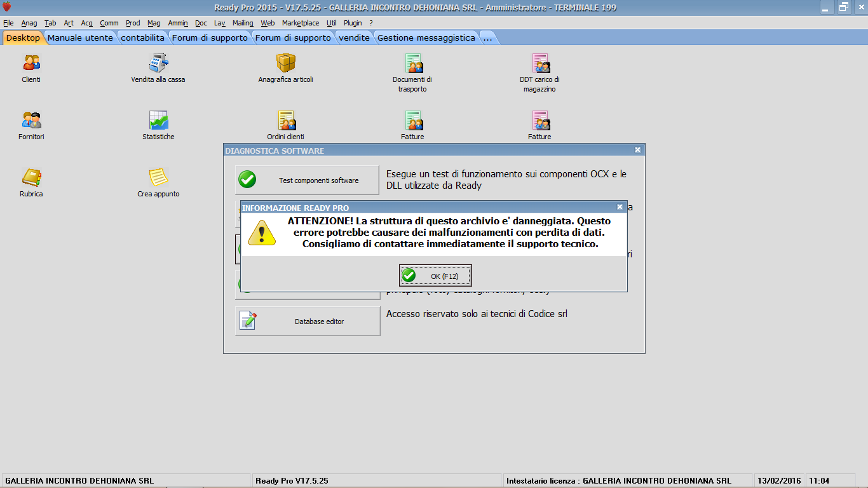
Task: Switch to the Gestione messaggistica tab
Action: coord(426,37)
